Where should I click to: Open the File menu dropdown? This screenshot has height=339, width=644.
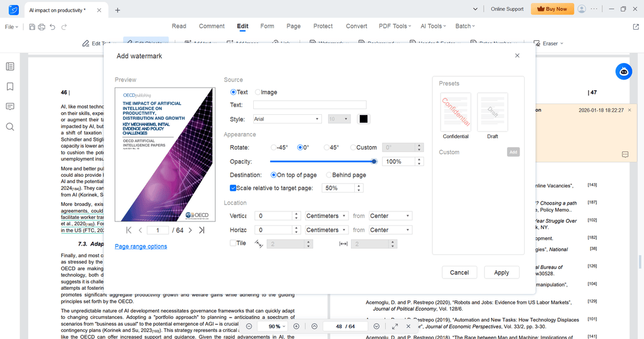click(x=11, y=27)
